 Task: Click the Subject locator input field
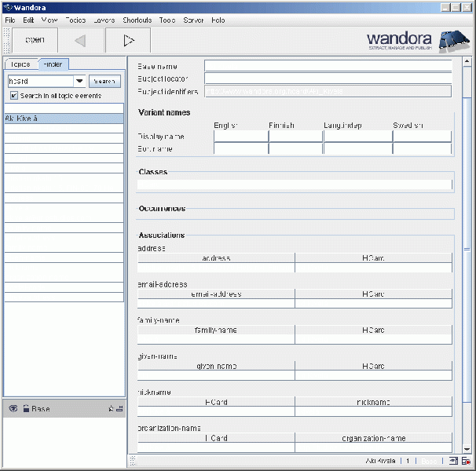tap(328, 78)
